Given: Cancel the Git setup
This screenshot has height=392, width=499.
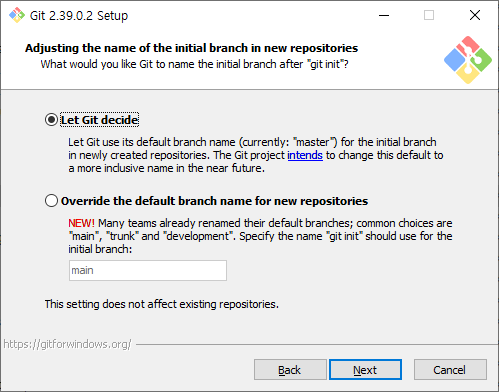Looking at the screenshot, I should click(x=450, y=370).
